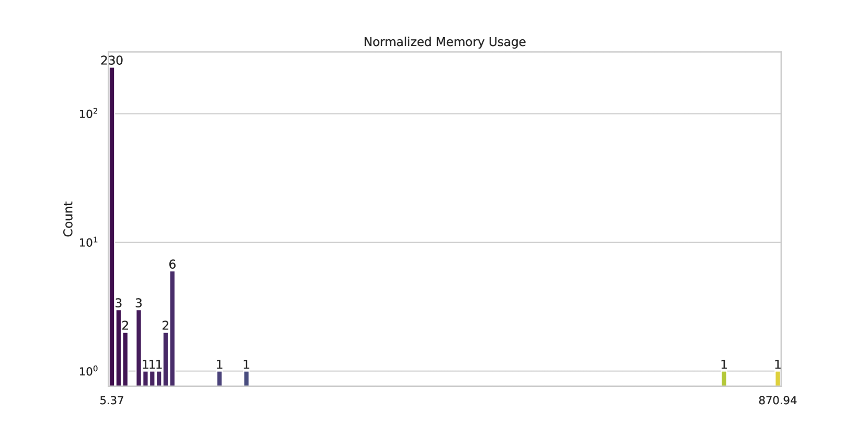Click the 5.37 x-axis minimum label

point(112,401)
